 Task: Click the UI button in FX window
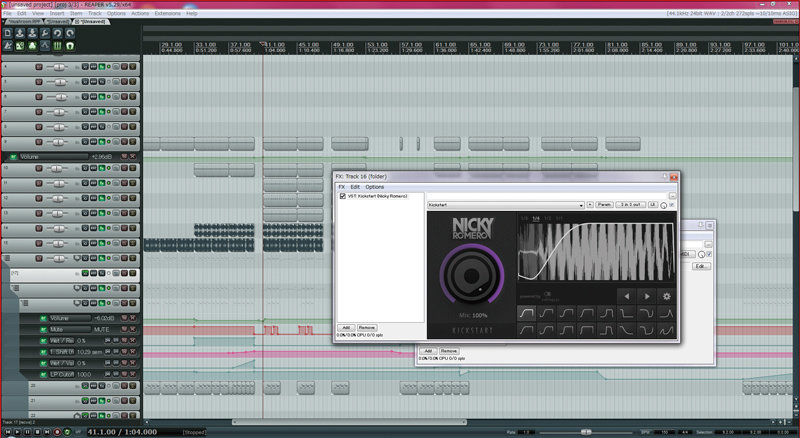coord(653,205)
